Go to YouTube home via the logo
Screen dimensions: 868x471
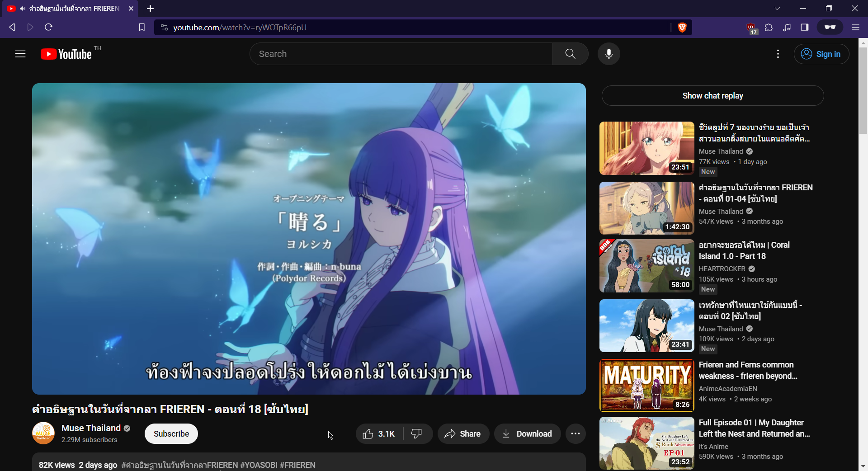click(x=66, y=54)
